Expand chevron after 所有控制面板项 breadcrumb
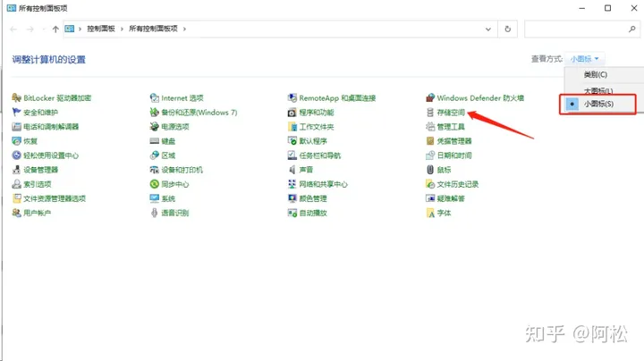 coord(184,29)
